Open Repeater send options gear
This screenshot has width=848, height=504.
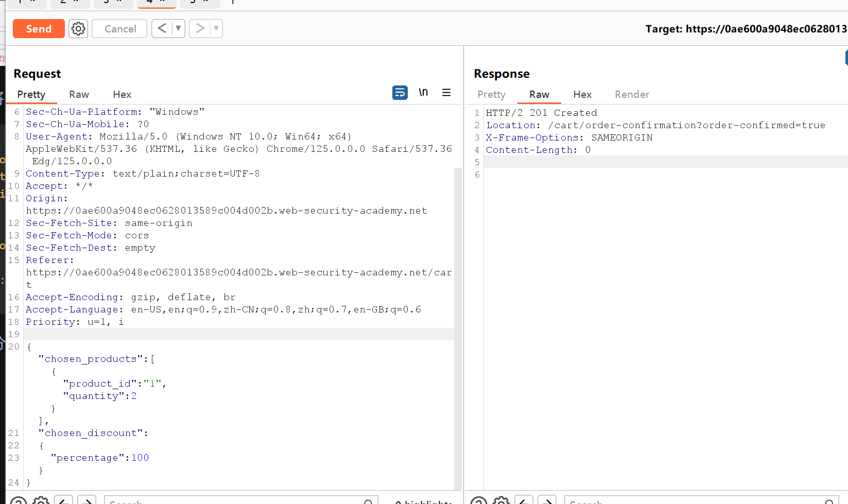[78, 28]
